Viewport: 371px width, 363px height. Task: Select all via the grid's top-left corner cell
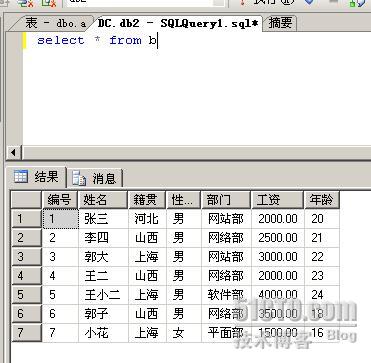point(26,200)
